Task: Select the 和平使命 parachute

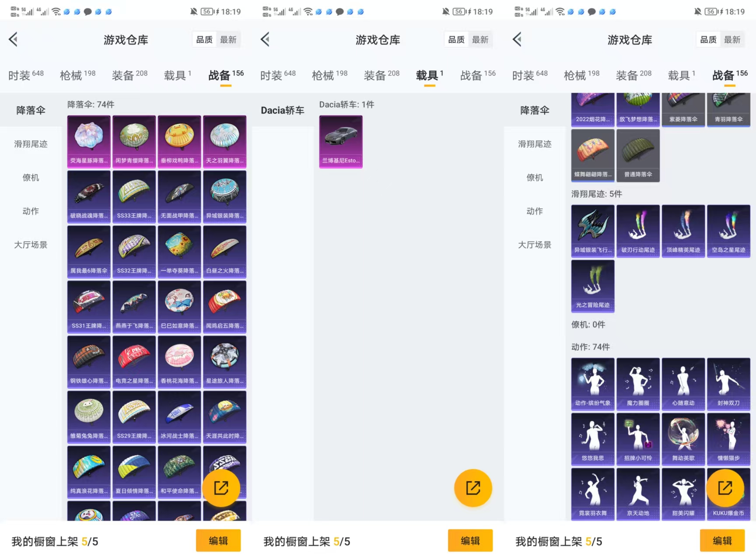Action: 179,472
